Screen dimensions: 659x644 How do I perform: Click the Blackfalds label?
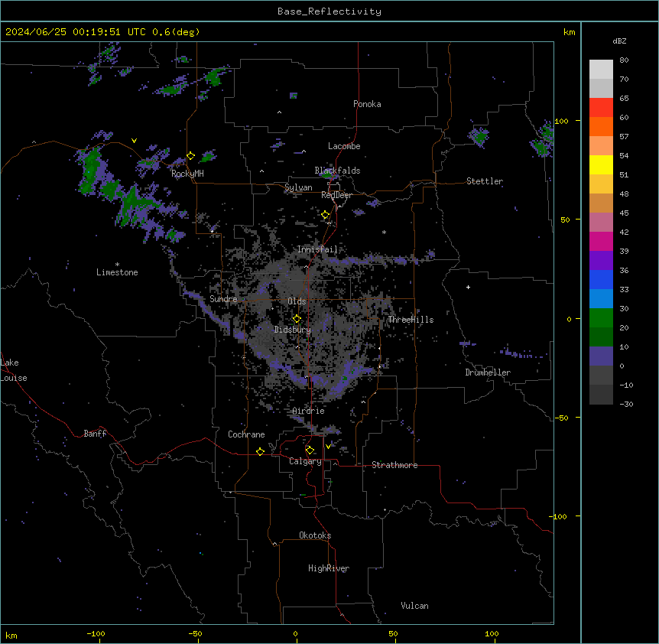(x=337, y=171)
